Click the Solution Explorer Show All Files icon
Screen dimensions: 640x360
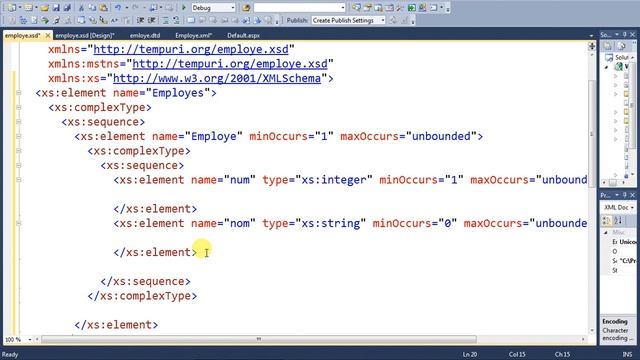coord(621,46)
